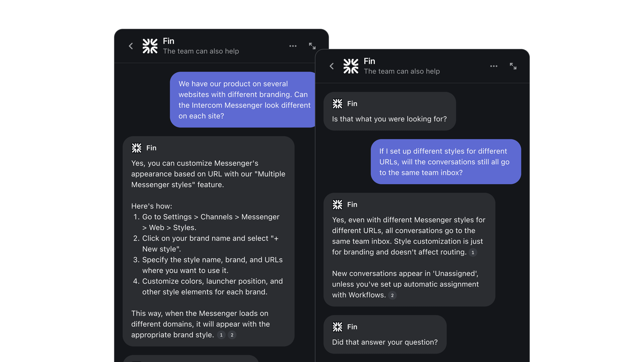
Task: Open source 1 of the brand style answer
Action: coord(221,335)
